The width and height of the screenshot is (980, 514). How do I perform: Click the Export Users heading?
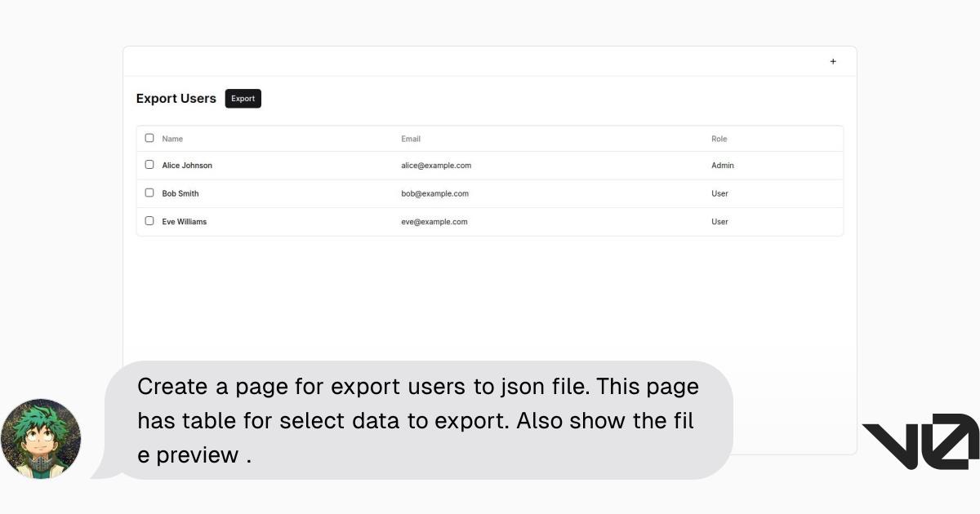tap(176, 99)
